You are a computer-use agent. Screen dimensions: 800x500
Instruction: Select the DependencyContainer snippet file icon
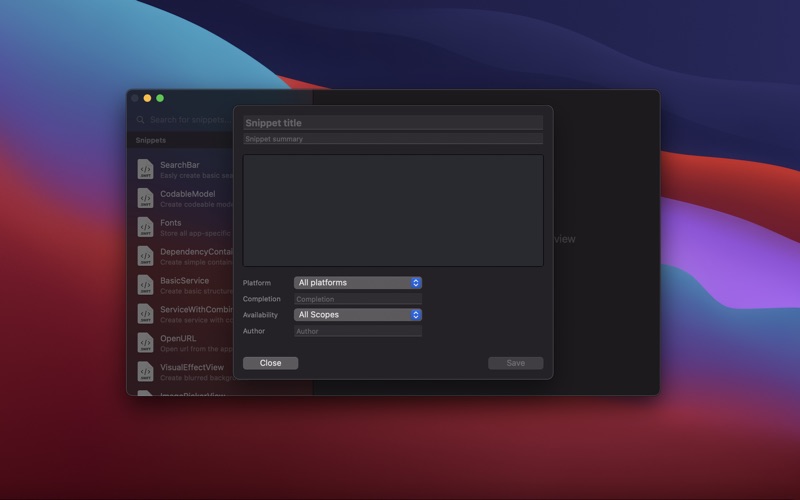coord(145,256)
